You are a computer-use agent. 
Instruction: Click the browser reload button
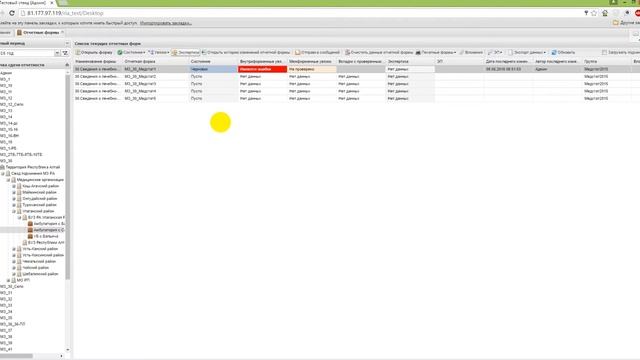[x=12, y=13]
